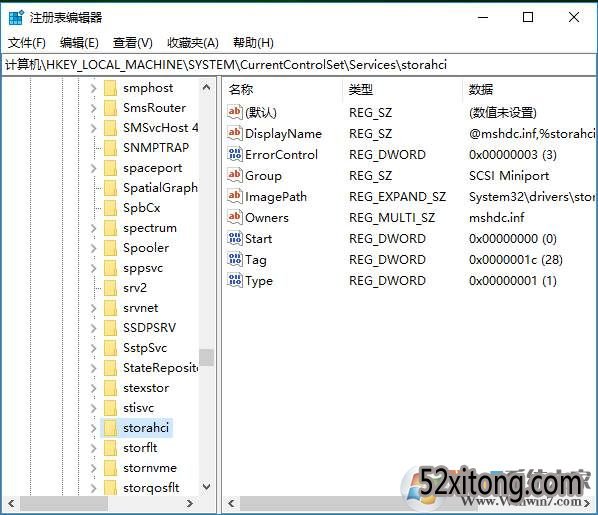Image resolution: width=598 pixels, height=515 pixels.
Task: Click the Registry Editor app icon in title bar
Action: (16, 18)
